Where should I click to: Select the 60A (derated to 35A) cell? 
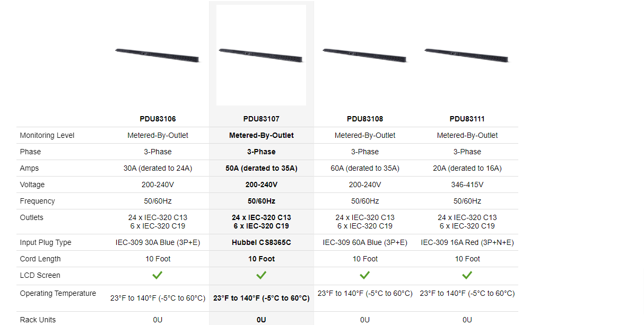pos(365,168)
